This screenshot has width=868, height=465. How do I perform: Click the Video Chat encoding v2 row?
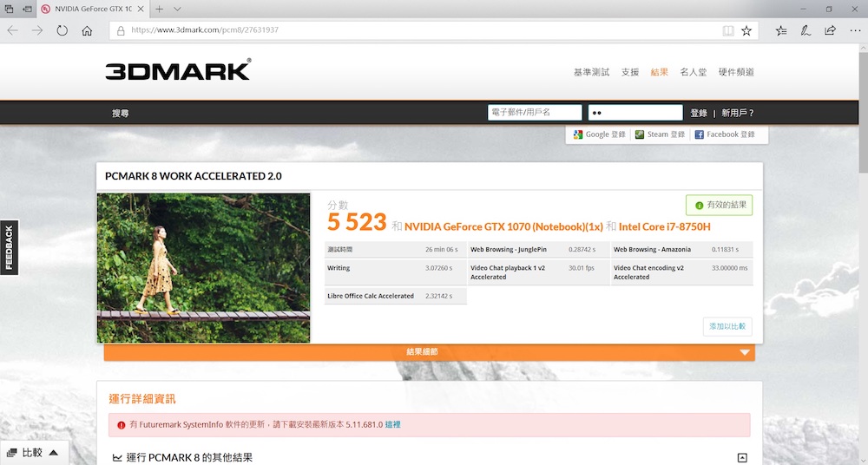click(x=682, y=272)
